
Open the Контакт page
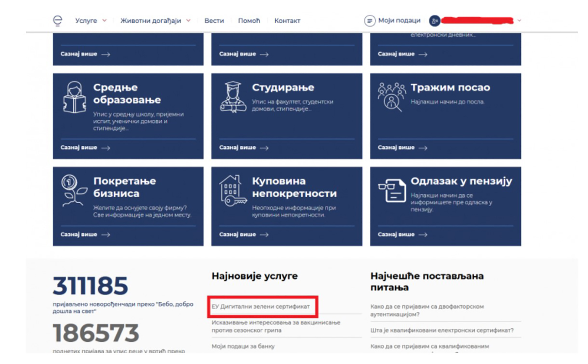pos(287,21)
